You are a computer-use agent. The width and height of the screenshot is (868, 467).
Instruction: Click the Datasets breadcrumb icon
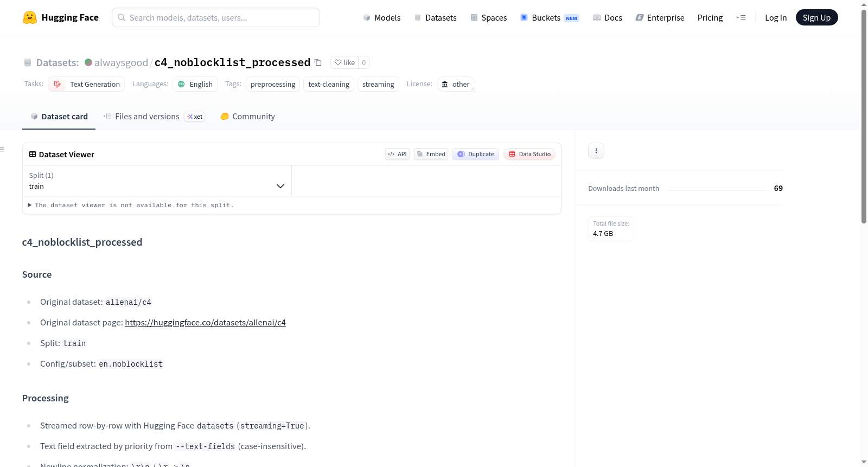[28, 62]
